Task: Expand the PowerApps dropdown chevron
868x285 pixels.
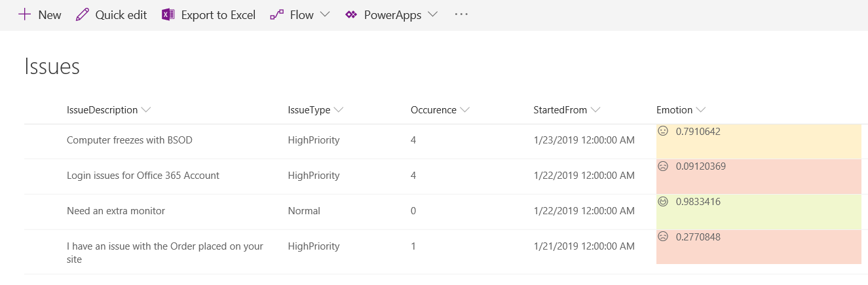Action: (x=432, y=14)
